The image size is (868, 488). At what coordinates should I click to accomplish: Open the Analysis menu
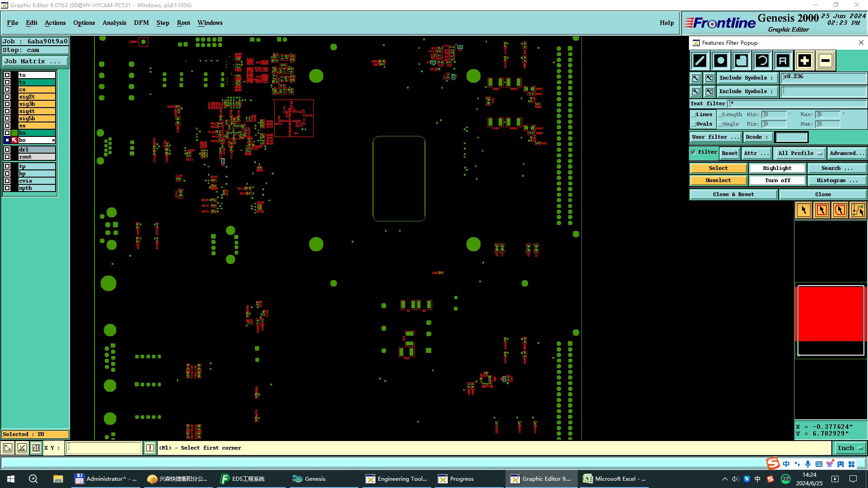114,23
